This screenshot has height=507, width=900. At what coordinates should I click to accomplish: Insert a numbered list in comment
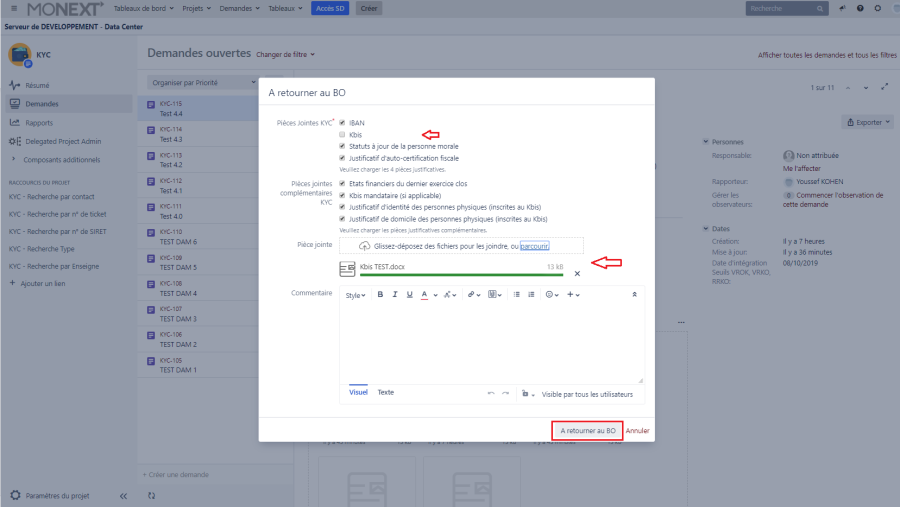click(531, 295)
